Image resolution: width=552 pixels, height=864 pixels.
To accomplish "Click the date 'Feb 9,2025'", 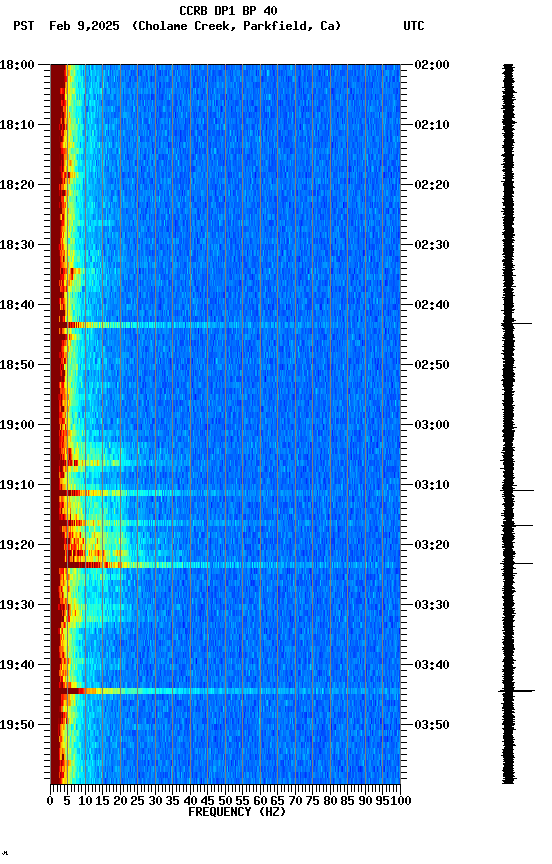I will coord(84,26).
